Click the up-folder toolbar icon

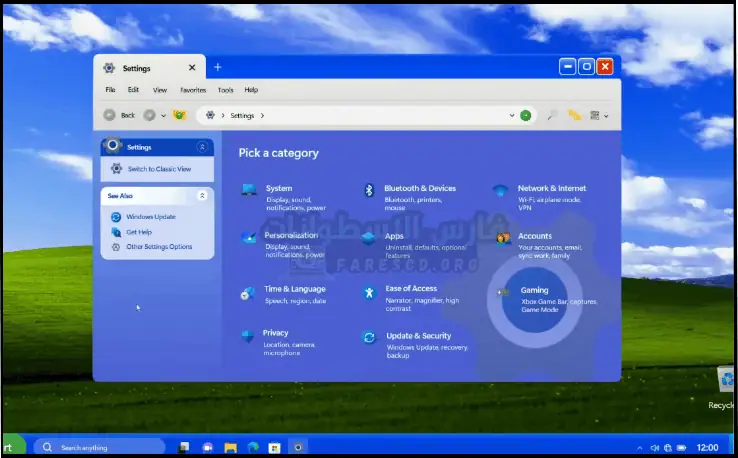tap(179, 115)
